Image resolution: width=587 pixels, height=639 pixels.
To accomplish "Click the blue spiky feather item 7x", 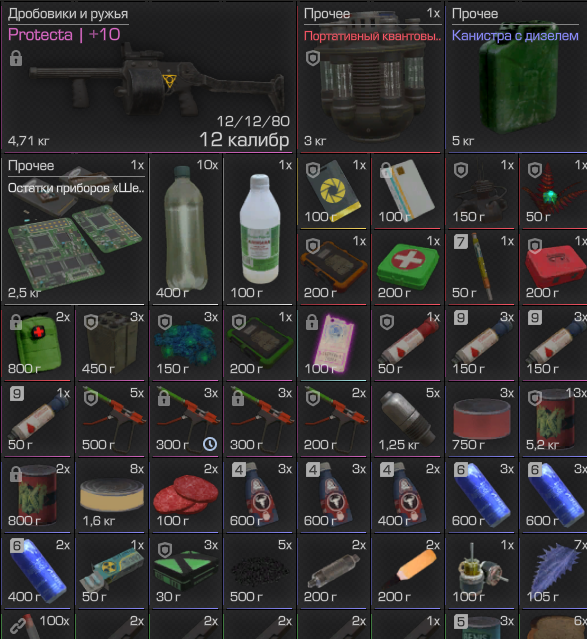I will click(x=554, y=571).
